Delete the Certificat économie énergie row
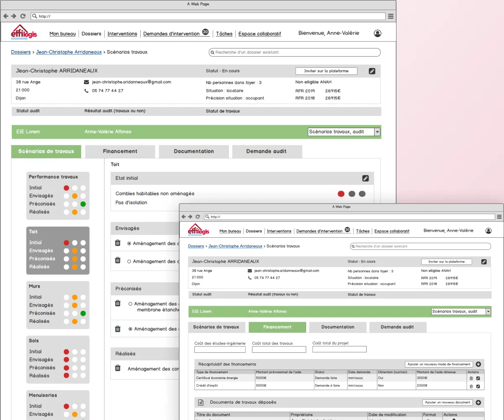Viewport: 504px width, 420px height. (471, 378)
